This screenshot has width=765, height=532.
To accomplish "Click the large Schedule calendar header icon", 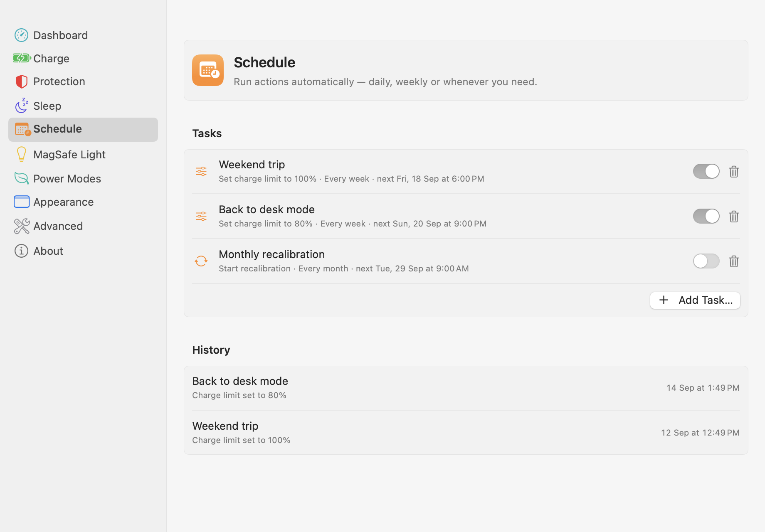I will 208,70.
